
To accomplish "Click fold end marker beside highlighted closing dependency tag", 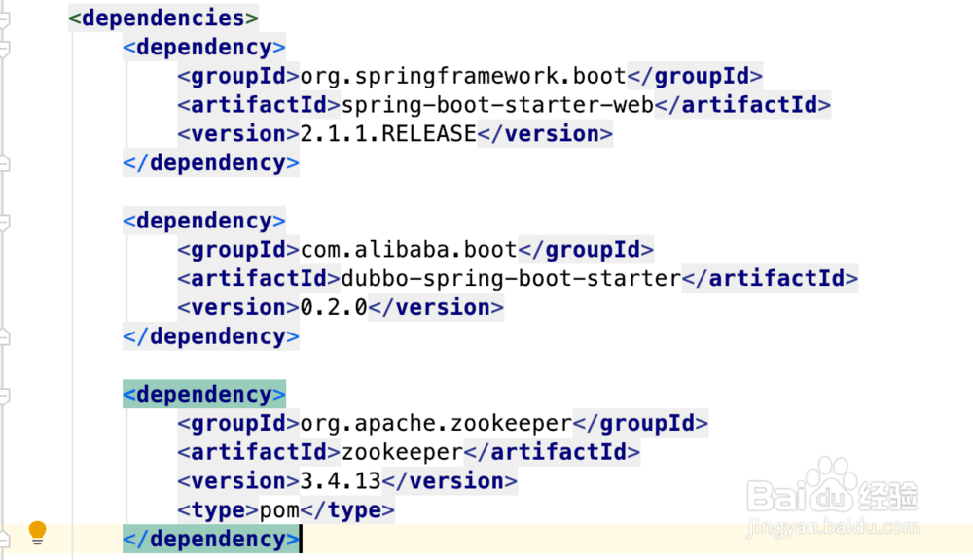I will pyautogui.click(x=4, y=539).
